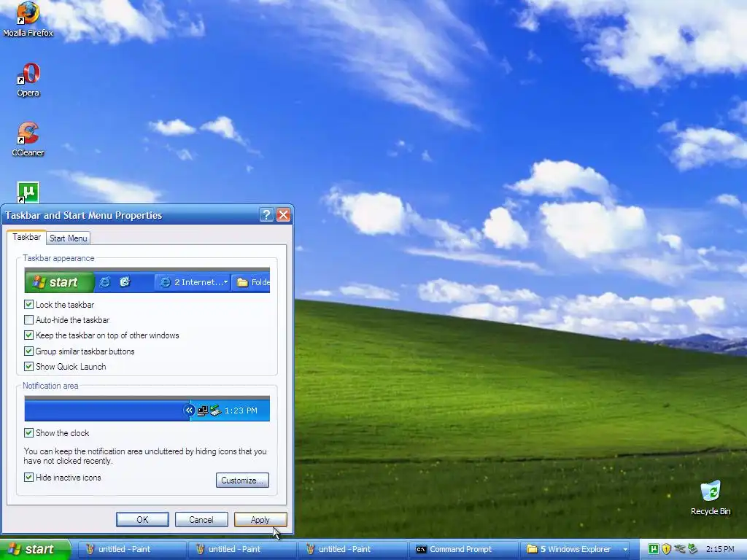747x560 pixels.
Task: Toggle Hide inactive icons checkbox
Action: [28, 477]
